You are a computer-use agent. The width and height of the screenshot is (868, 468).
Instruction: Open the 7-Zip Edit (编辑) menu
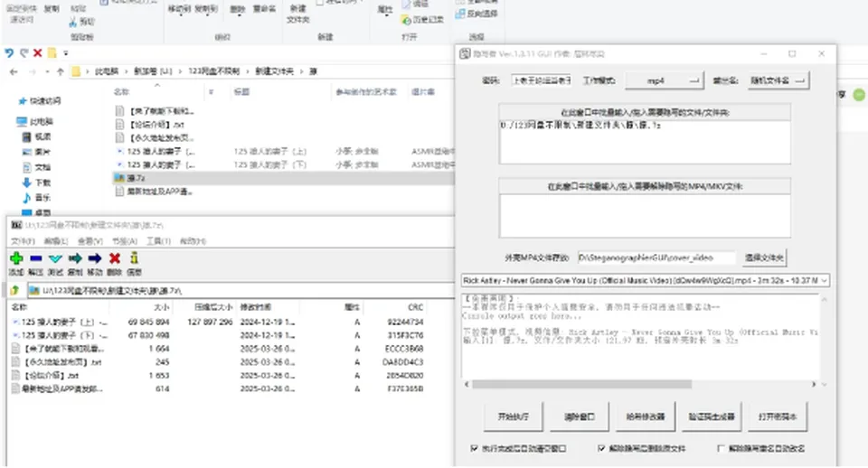click(56, 241)
